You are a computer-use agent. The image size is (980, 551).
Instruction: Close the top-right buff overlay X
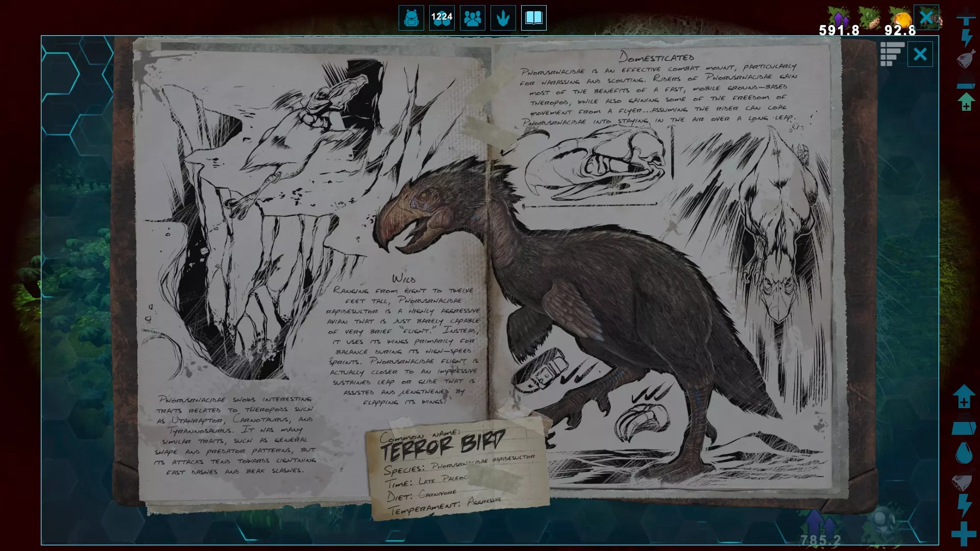click(926, 17)
